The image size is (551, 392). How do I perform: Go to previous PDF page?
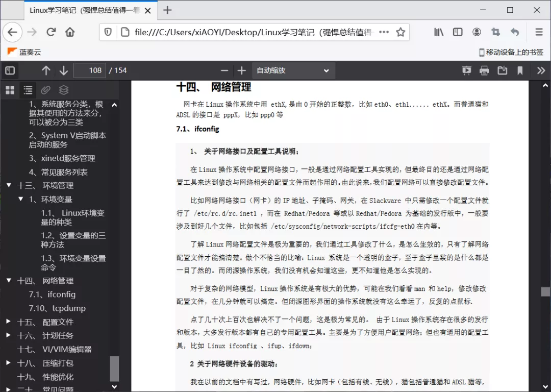(46, 70)
